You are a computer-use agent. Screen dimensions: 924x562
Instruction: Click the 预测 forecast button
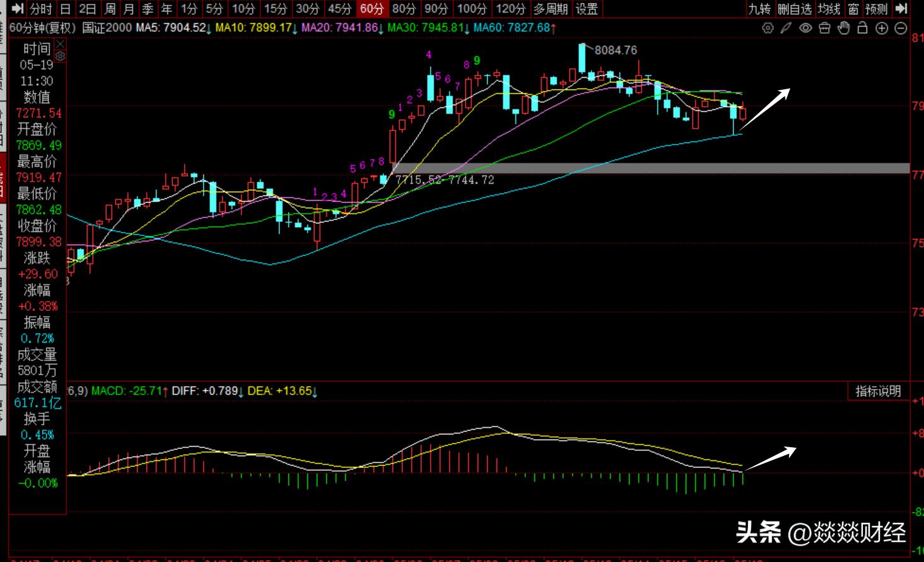coord(877,9)
